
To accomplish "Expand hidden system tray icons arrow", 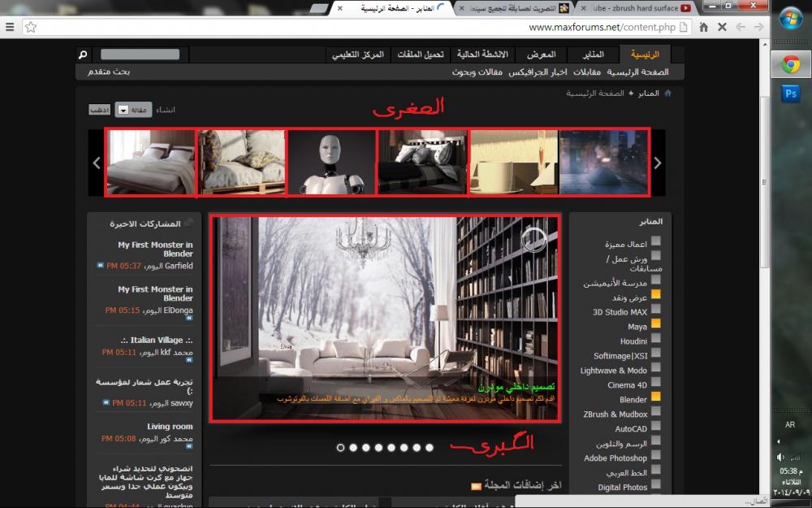I will click(x=779, y=441).
